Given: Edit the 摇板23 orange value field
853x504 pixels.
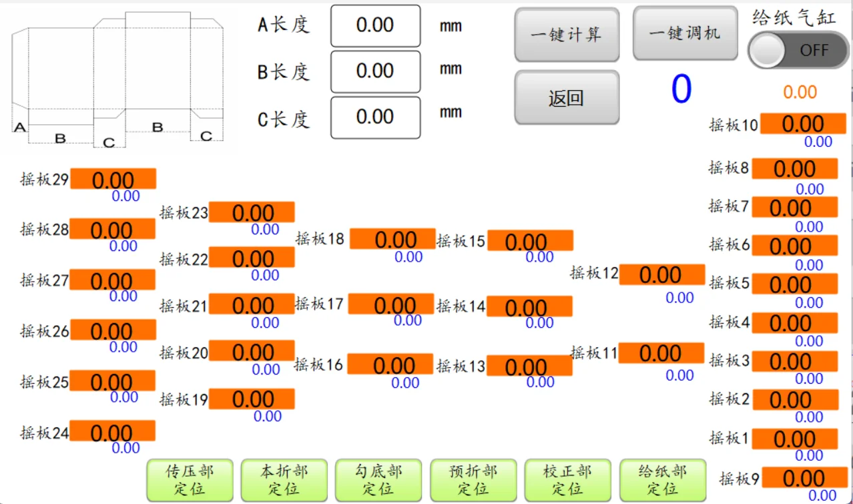Looking at the screenshot, I should [x=252, y=212].
